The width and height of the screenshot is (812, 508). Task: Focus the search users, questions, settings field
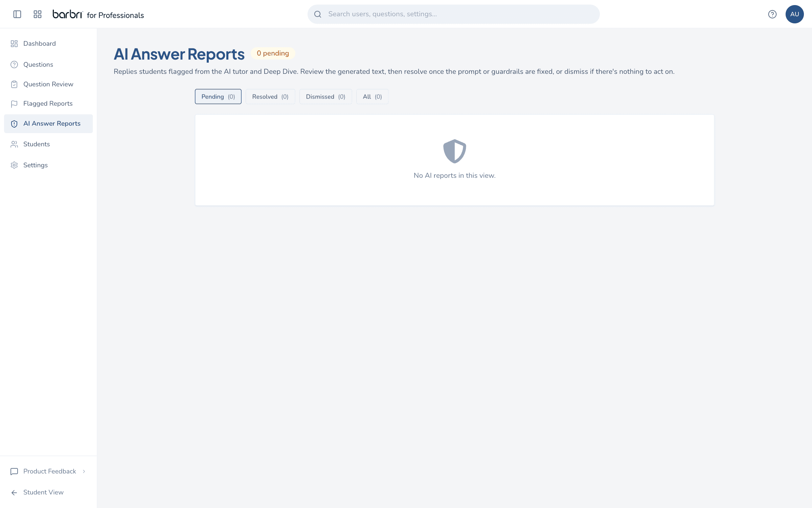coord(453,14)
